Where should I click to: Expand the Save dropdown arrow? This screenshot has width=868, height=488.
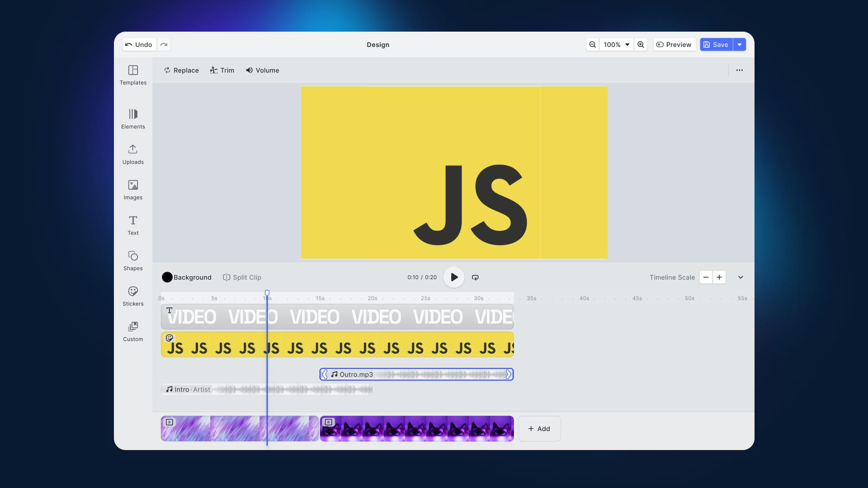(x=739, y=44)
